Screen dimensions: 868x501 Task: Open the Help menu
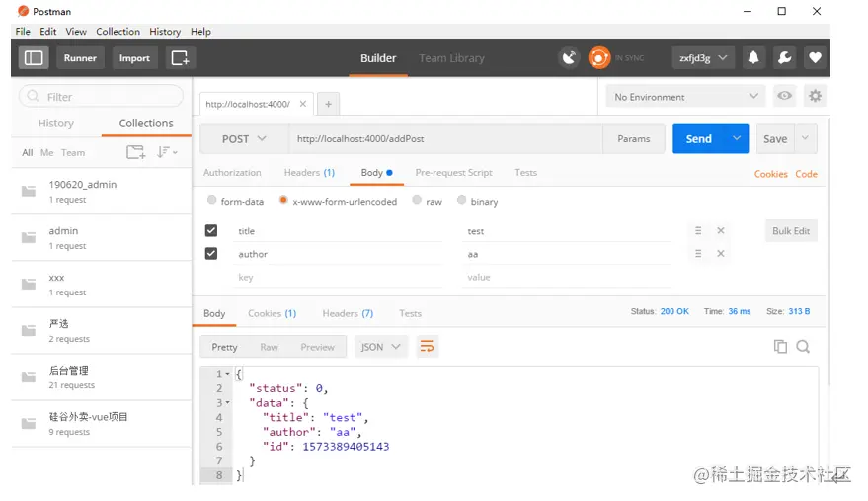(200, 31)
